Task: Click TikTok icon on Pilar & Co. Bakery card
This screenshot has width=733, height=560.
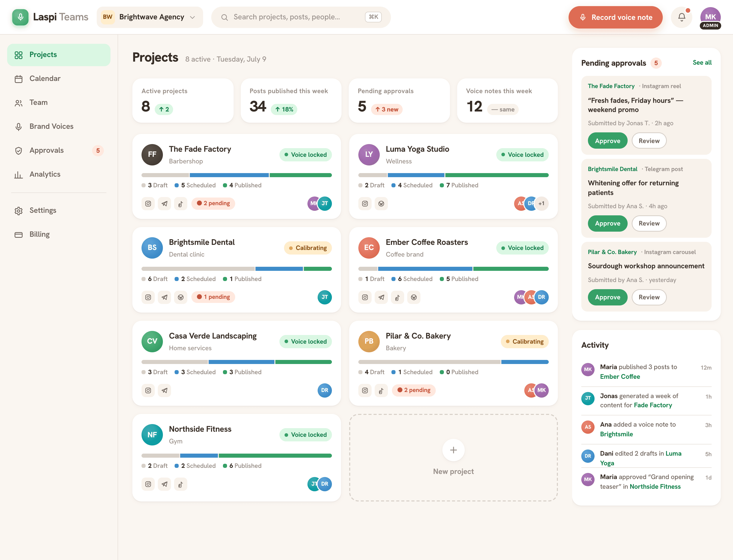Action: click(381, 390)
